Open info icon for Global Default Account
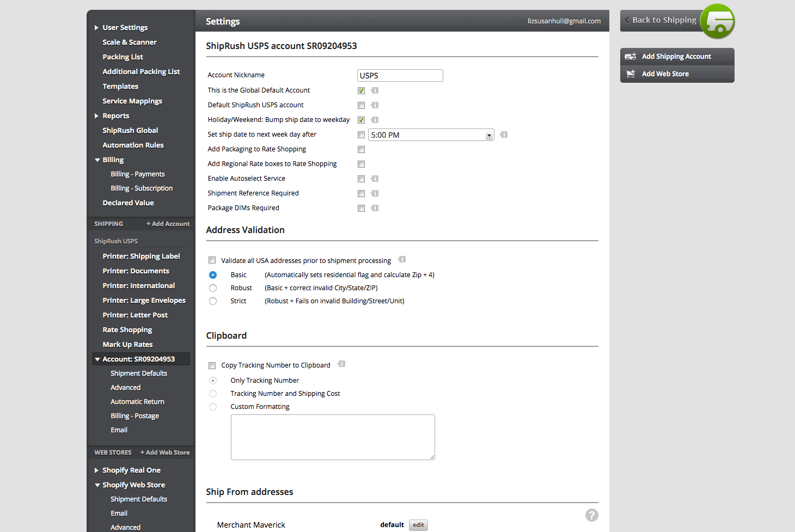The height and width of the screenshot is (532, 795). [375, 90]
